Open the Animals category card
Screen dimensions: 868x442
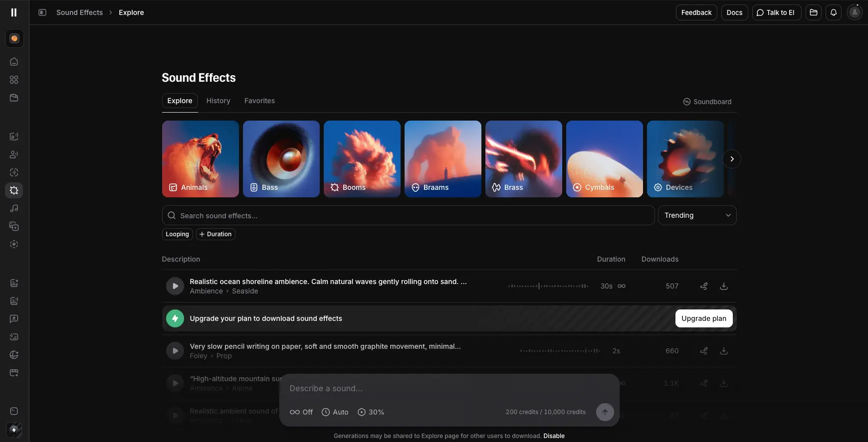point(201,159)
